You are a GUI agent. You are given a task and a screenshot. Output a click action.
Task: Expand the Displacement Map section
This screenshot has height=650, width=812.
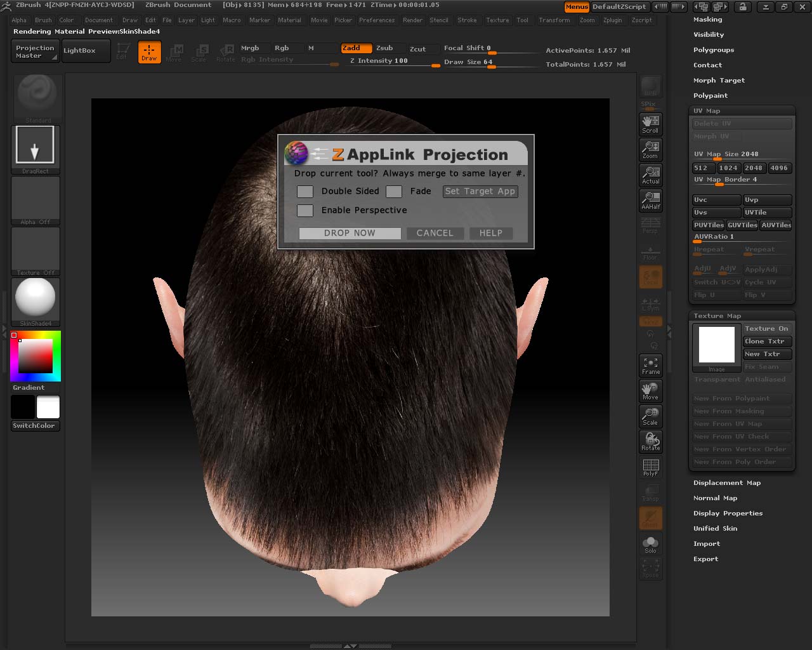pyautogui.click(x=726, y=483)
